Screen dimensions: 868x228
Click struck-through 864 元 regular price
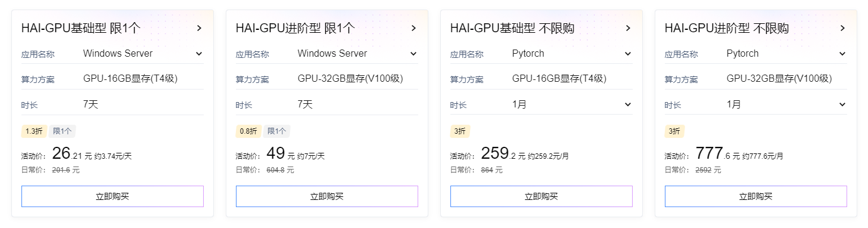(491, 170)
